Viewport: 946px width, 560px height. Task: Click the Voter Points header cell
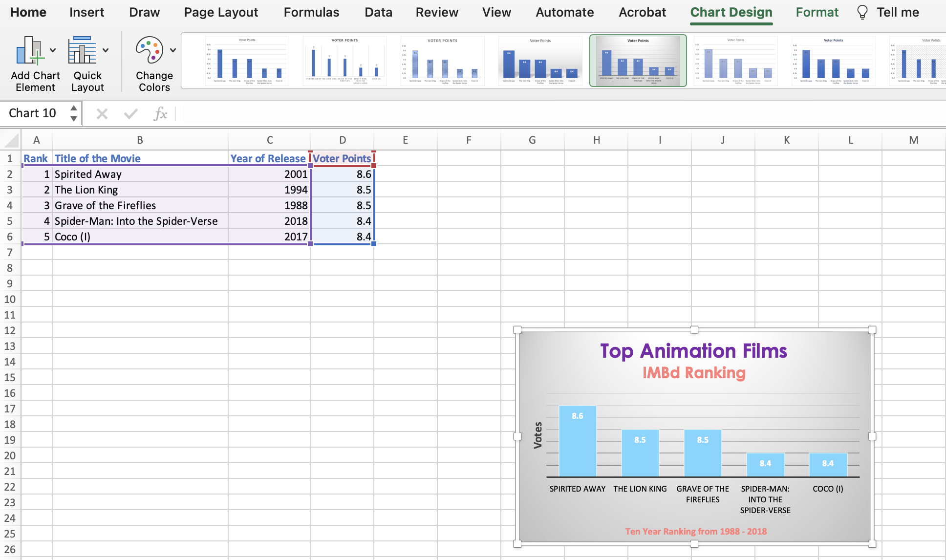pos(342,158)
